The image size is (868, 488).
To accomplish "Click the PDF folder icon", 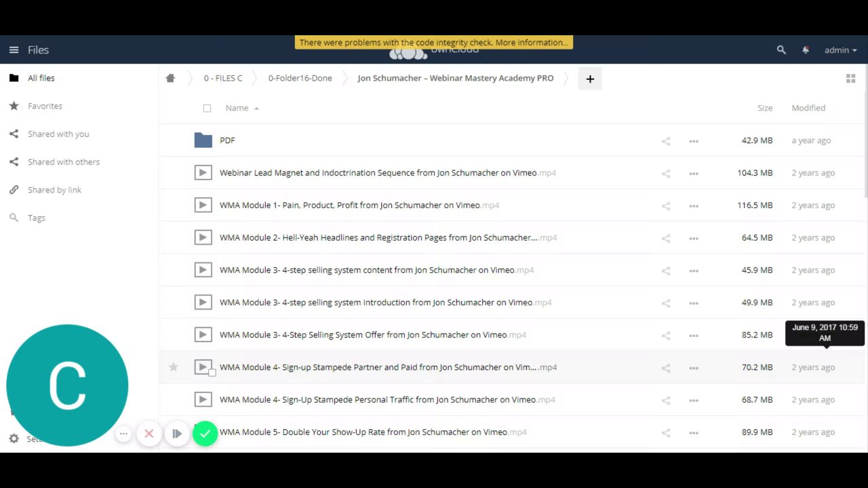I will point(203,140).
